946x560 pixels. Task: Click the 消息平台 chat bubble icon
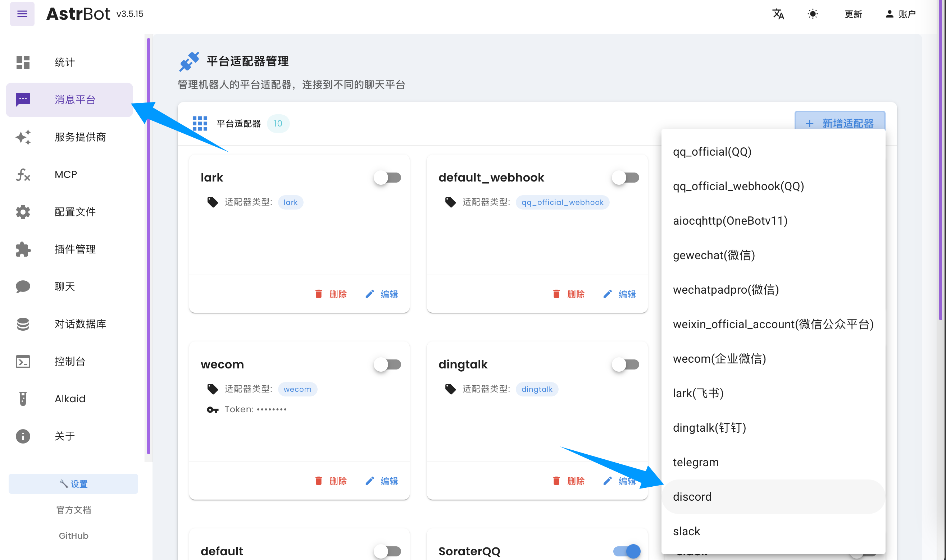(23, 100)
